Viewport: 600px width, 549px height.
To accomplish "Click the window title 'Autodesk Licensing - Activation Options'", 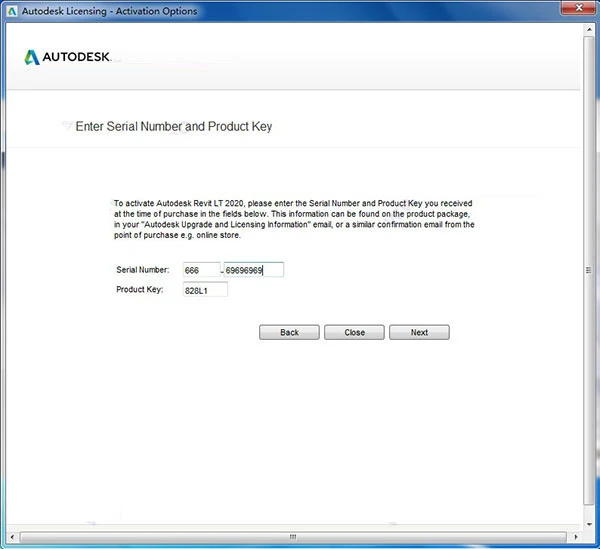I will (109, 11).
